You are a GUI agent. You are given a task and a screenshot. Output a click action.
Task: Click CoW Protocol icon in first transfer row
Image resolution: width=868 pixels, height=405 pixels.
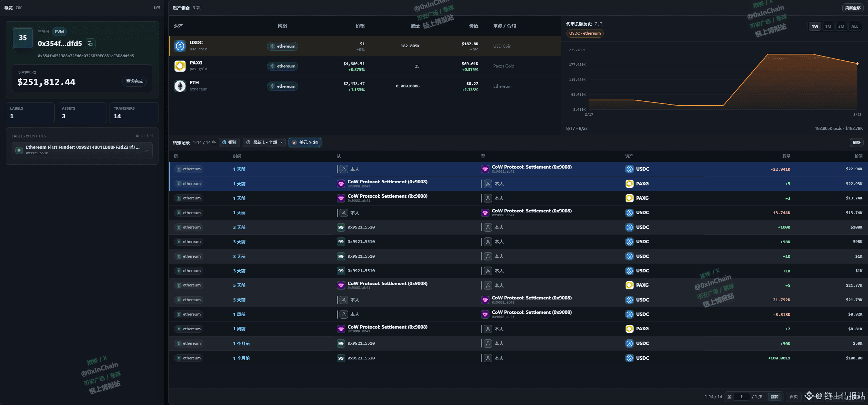tap(485, 169)
